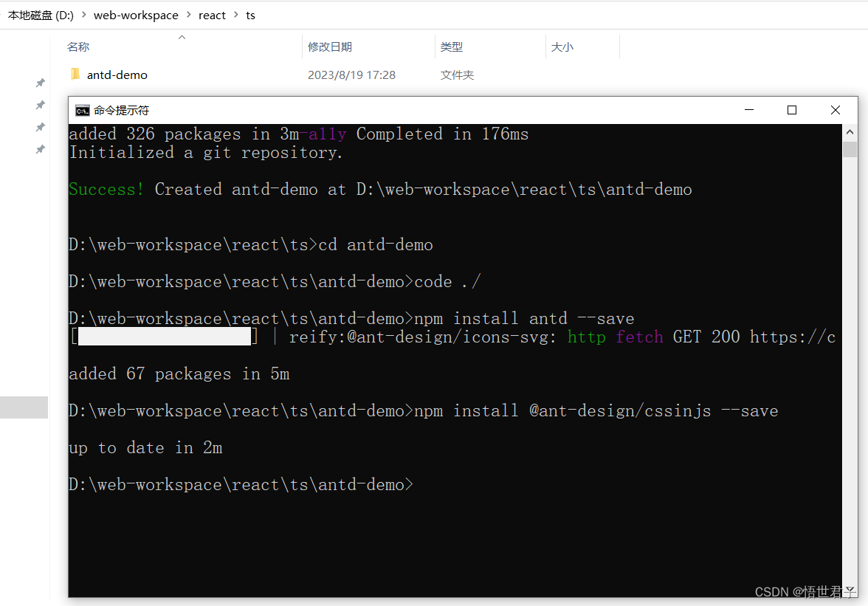Navigate to 本地磁盘 (D:) in breadcrumb
Image resolution: width=868 pixels, height=606 pixels.
coord(41,16)
